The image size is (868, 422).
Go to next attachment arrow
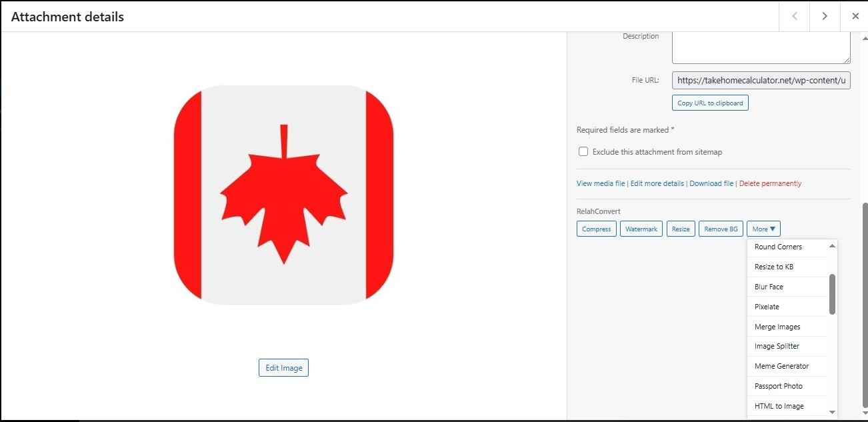(x=825, y=16)
